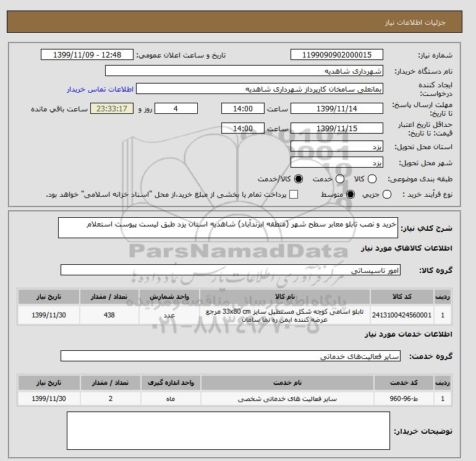This screenshot has height=461, width=476.
Task: Tick the اسناد خزانه اسلامی payment checkbox
Action: 294,194
